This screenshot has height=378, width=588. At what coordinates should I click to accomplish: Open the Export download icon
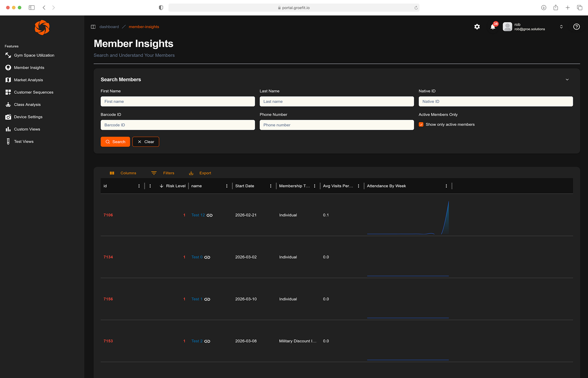[x=191, y=173]
